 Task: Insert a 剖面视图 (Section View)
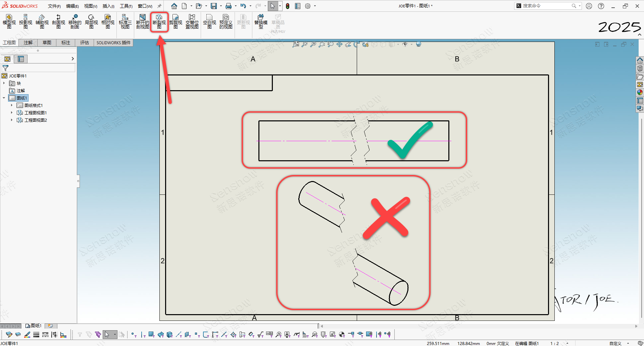[58, 21]
